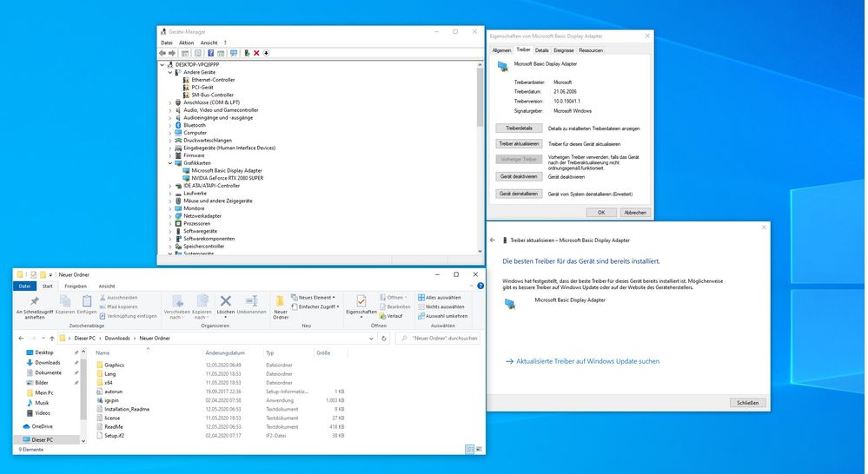Open the Graphics folder in file list
Viewport: 868px width, 474px height.
[114, 365]
